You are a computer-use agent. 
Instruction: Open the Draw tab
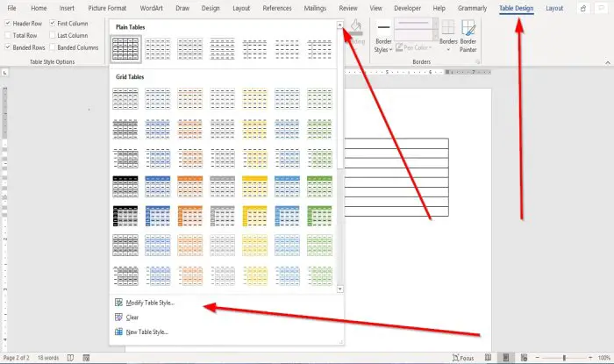(182, 8)
